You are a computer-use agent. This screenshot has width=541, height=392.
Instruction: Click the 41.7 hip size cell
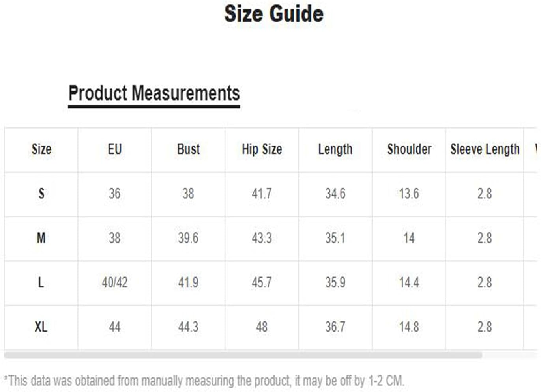point(262,194)
